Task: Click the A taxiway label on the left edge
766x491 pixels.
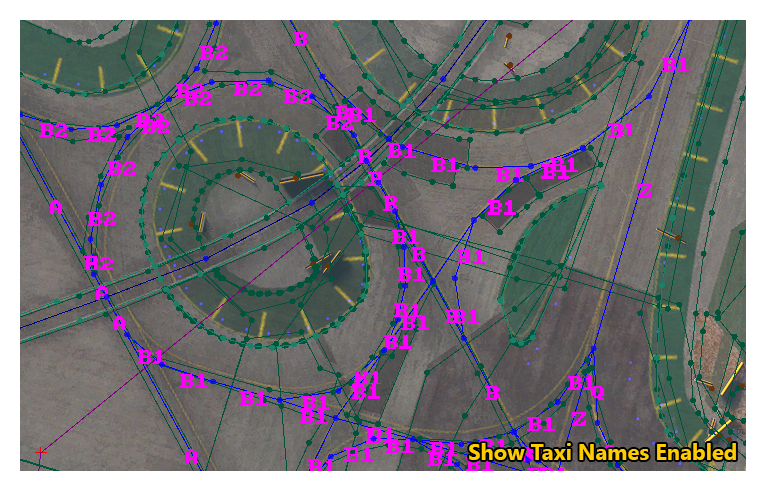Action: 55,207
